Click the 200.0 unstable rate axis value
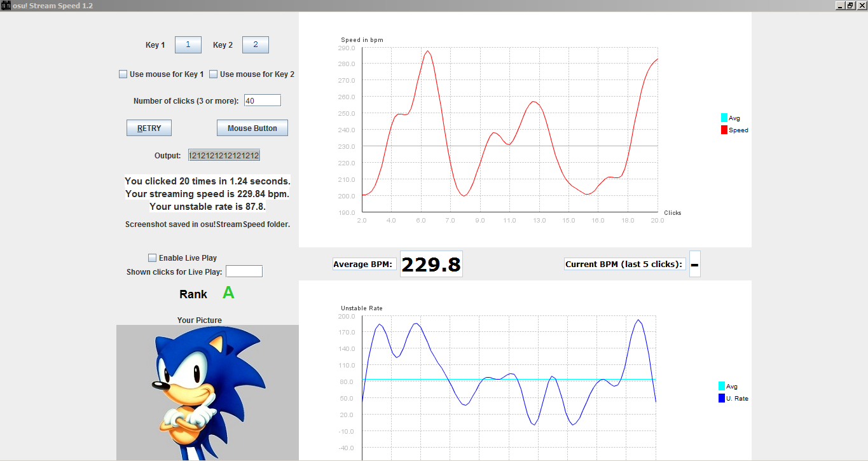868x461 pixels. tap(347, 316)
